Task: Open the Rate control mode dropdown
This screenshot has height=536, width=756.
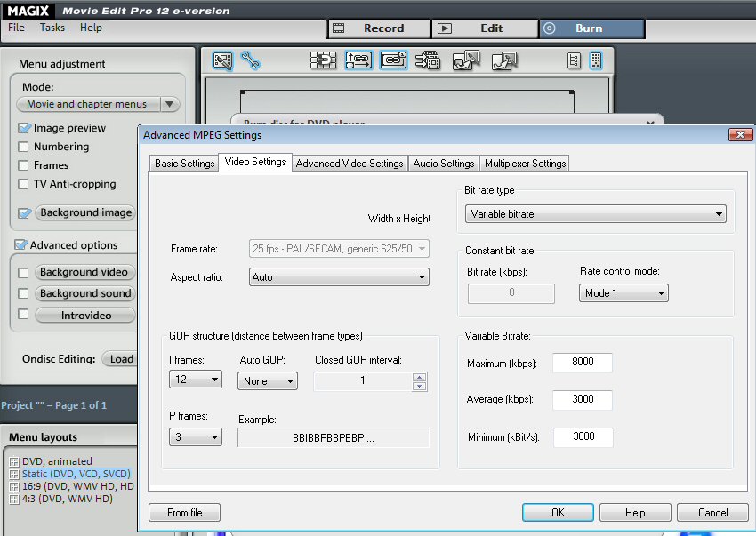Action: click(623, 293)
